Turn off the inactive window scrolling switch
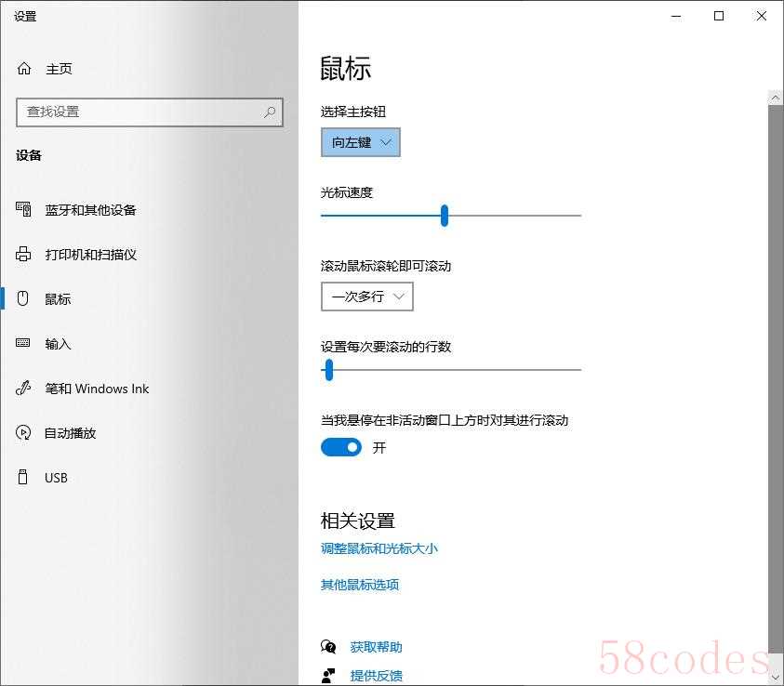The height and width of the screenshot is (686, 784). [341, 447]
